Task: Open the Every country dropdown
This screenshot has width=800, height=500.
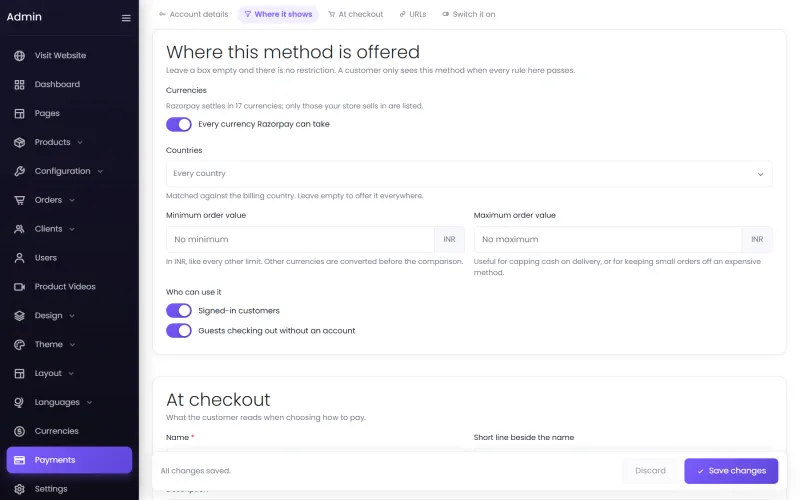Action: point(469,174)
